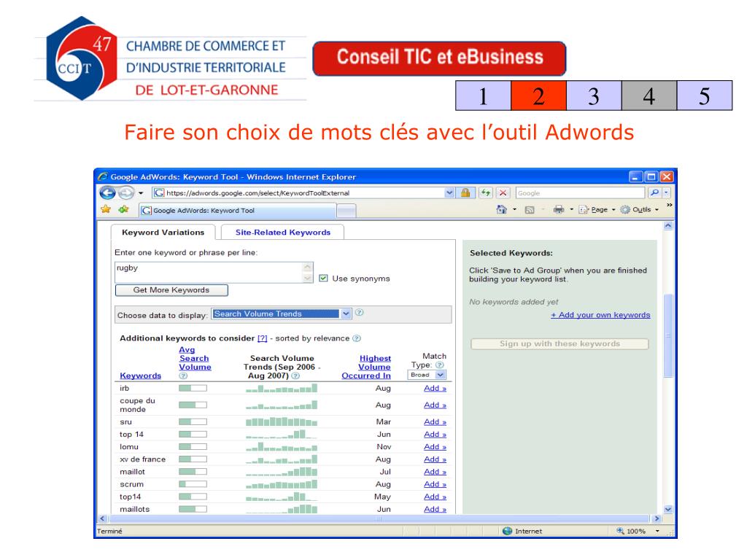Click the vertical scrollbar up arrow
The image size is (747, 560).
(x=668, y=226)
